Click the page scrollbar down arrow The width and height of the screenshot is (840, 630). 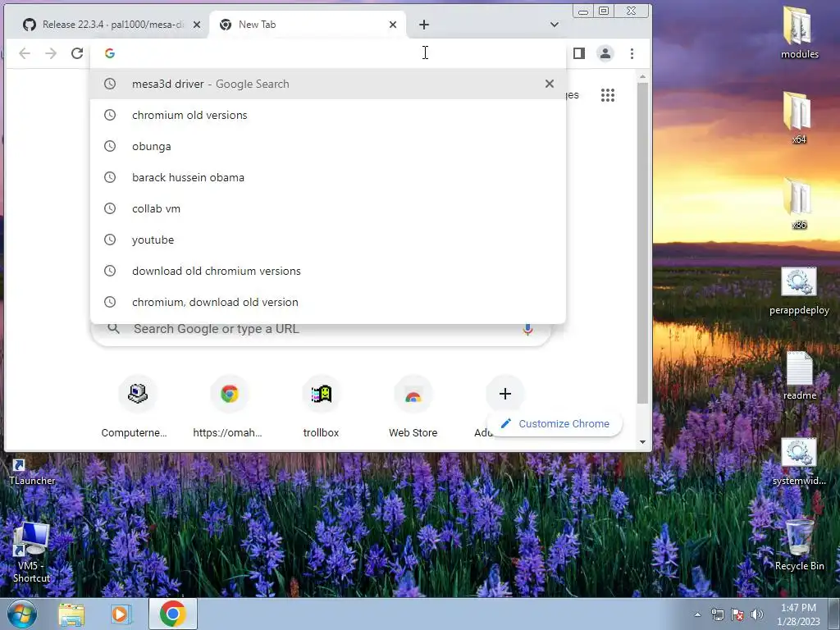pos(642,442)
